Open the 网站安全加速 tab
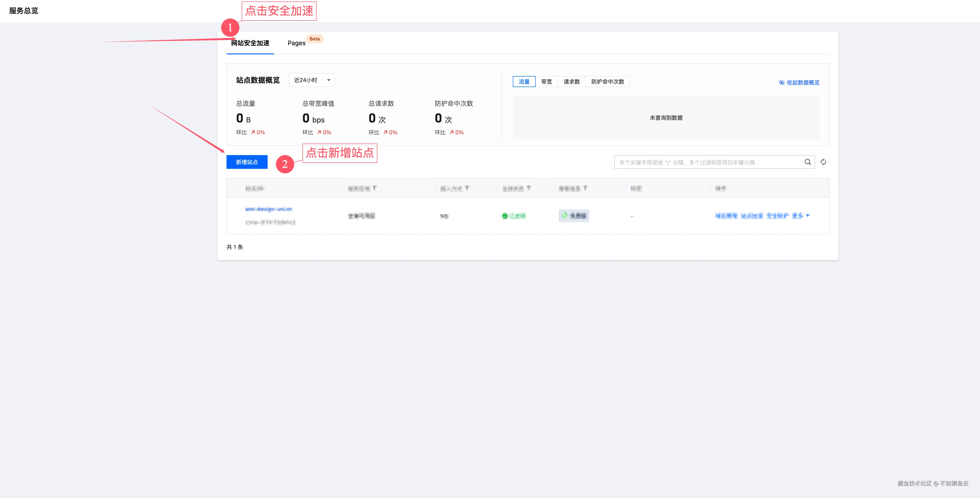The width and height of the screenshot is (980, 498). pos(250,43)
